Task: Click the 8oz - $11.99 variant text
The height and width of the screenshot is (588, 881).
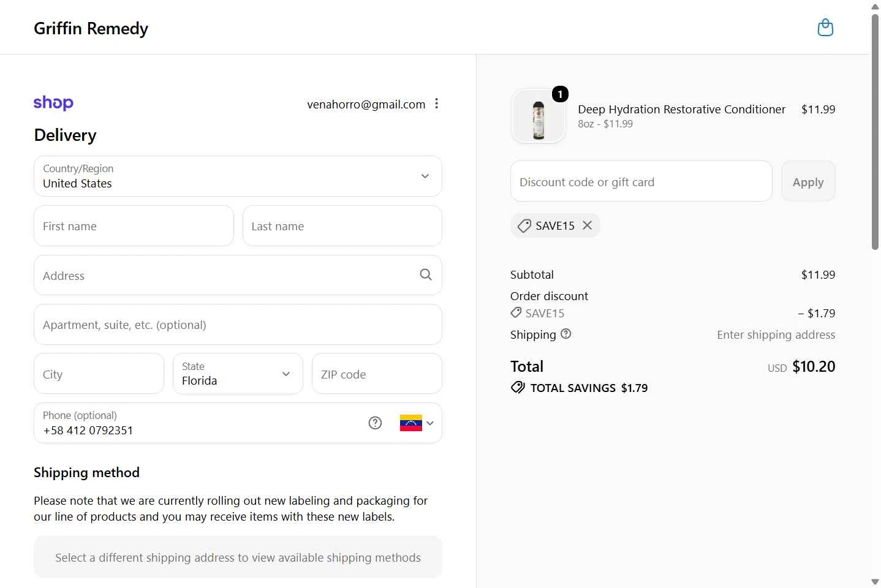Action: (x=605, y=124)
